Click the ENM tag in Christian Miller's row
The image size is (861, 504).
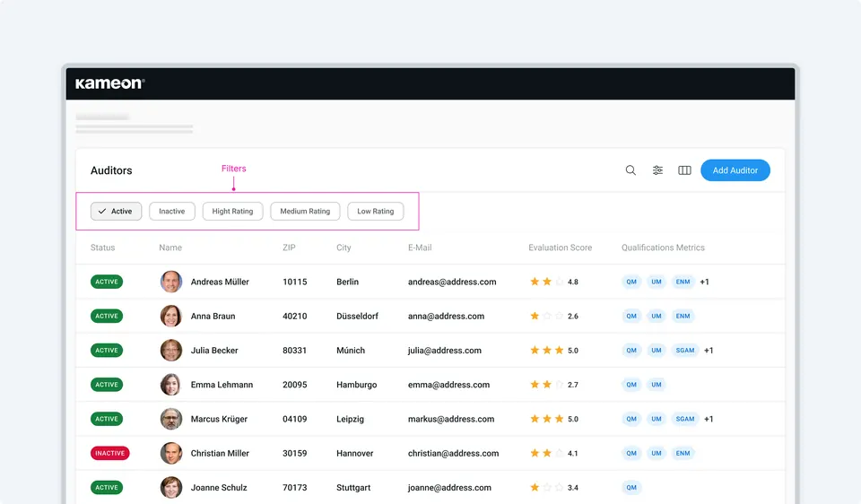tap(683, 454)
